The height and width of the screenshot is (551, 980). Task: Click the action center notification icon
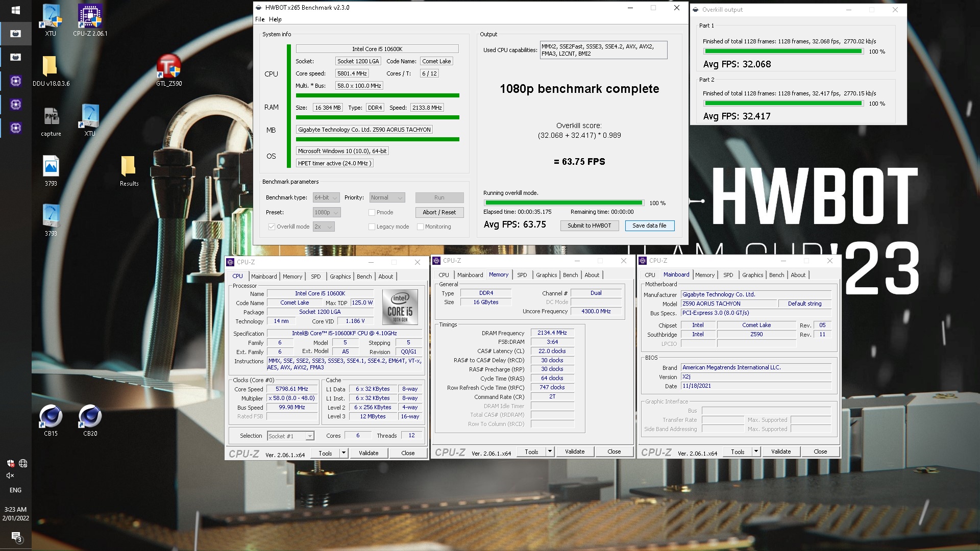pos(16,537)
